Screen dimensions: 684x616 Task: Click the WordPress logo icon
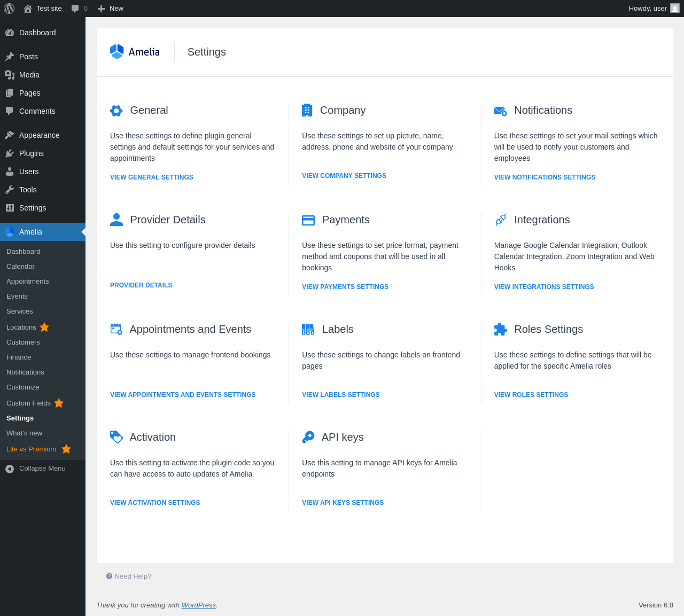click(x=9, y=9)
